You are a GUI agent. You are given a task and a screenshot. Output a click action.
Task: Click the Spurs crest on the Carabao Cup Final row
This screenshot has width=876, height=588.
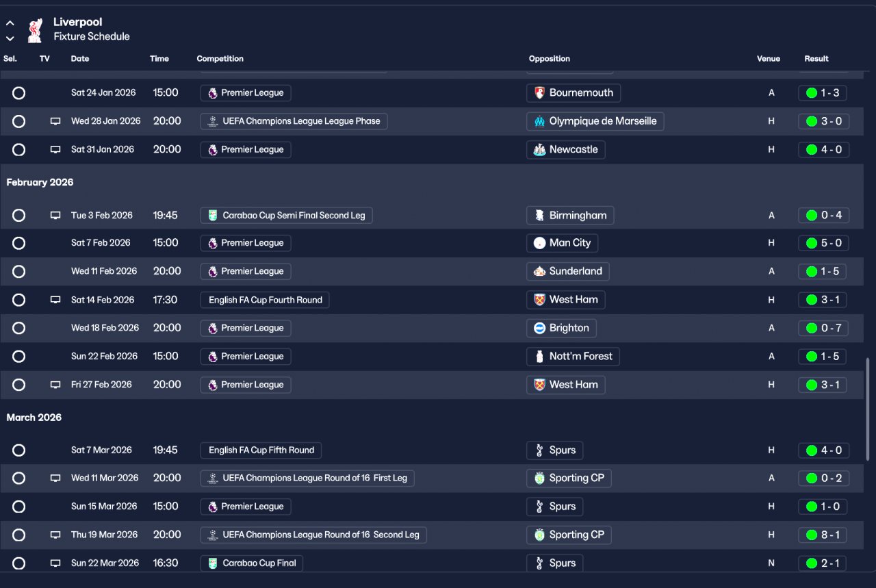[539, 563]
